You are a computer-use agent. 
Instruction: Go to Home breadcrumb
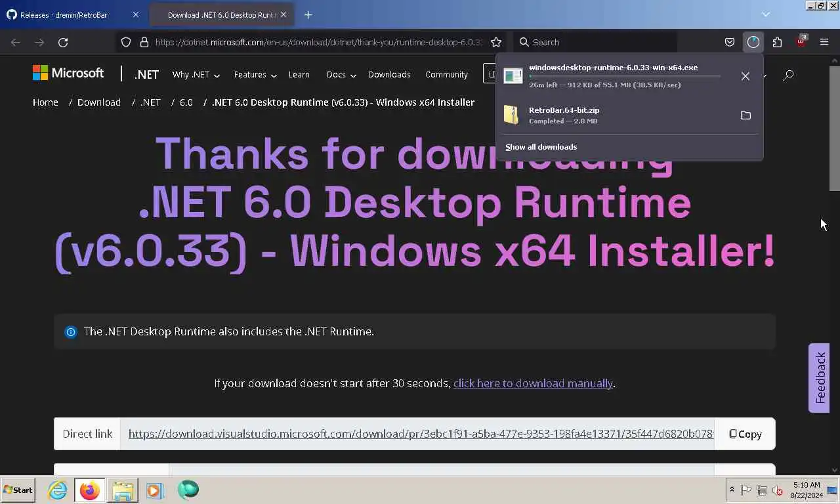point(45,102)
